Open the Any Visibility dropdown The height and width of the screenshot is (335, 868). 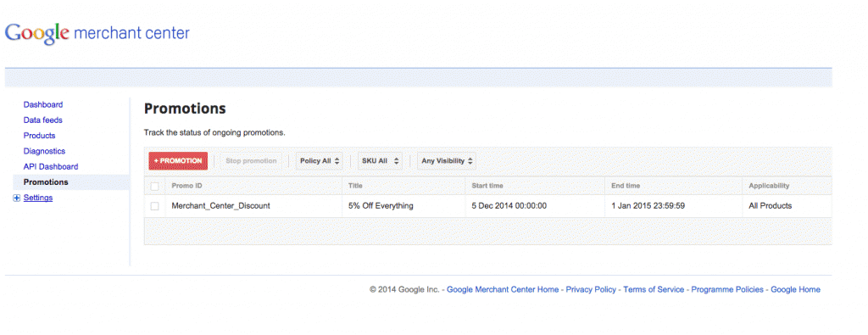point(447,161)
